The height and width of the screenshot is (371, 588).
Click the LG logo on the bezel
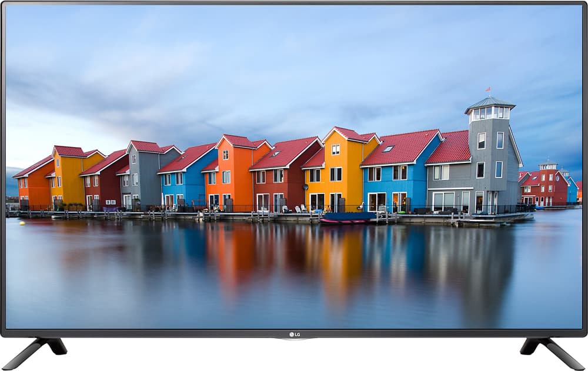295,333
